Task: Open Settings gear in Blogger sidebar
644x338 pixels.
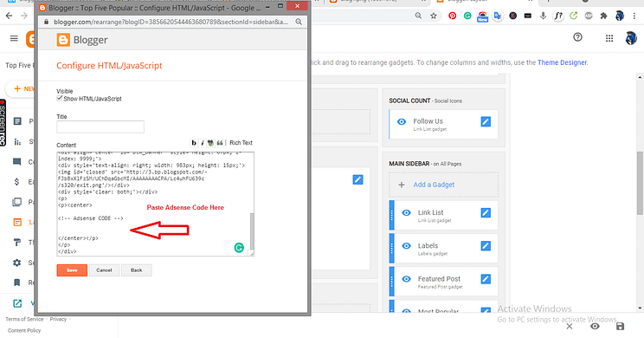Action: (x=17, y=263)
